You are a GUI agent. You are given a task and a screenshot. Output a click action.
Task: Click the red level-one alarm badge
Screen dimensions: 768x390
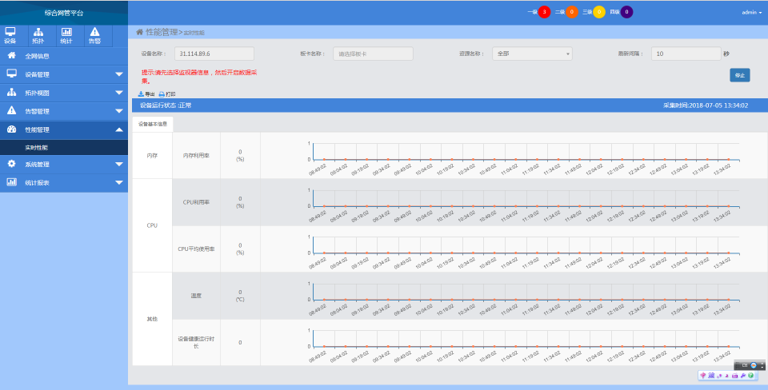click(544, 12)
